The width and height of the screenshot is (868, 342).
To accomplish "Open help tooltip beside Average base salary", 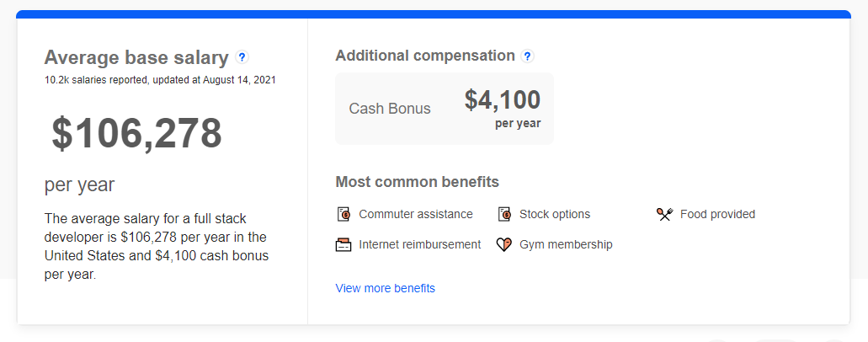I will tap(242, 57).
